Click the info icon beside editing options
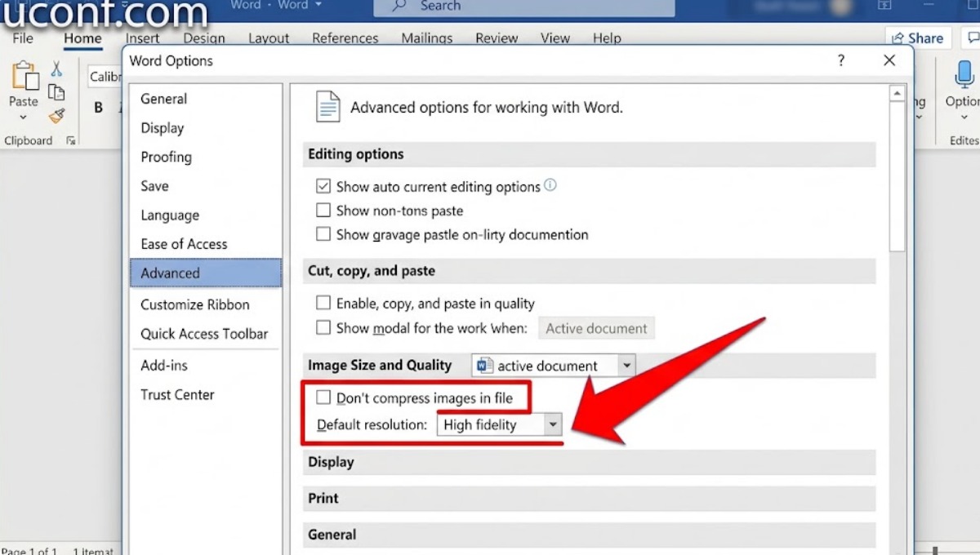 550,185
